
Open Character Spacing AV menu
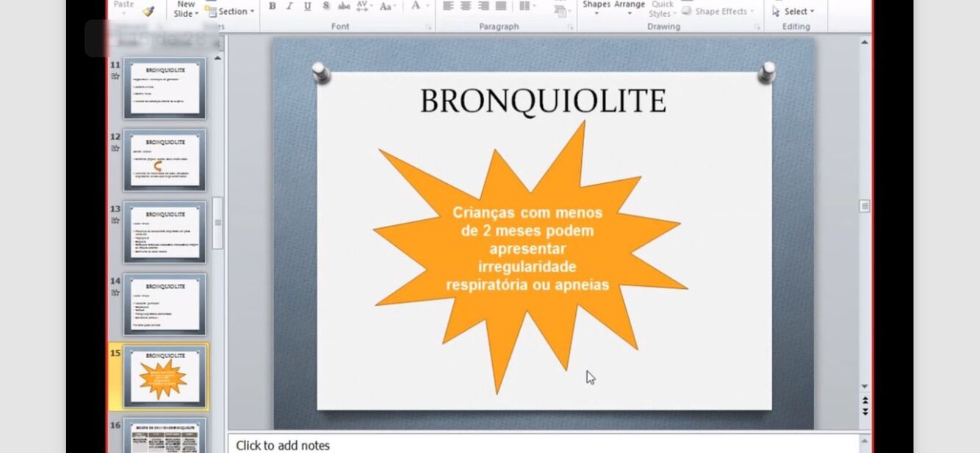click(365, 6)
